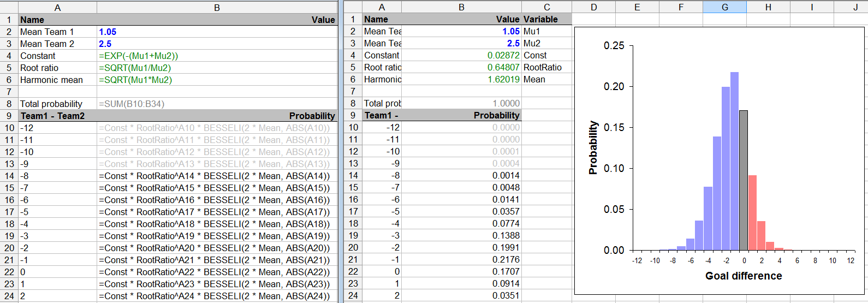Select column I header in right sheet
Viewport: 868px width, 303px height.
click(x=812, y=7)
